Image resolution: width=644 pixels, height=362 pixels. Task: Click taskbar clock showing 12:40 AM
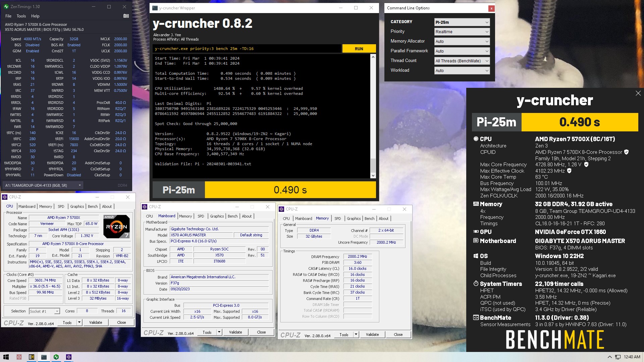click(x=632, y=357)
